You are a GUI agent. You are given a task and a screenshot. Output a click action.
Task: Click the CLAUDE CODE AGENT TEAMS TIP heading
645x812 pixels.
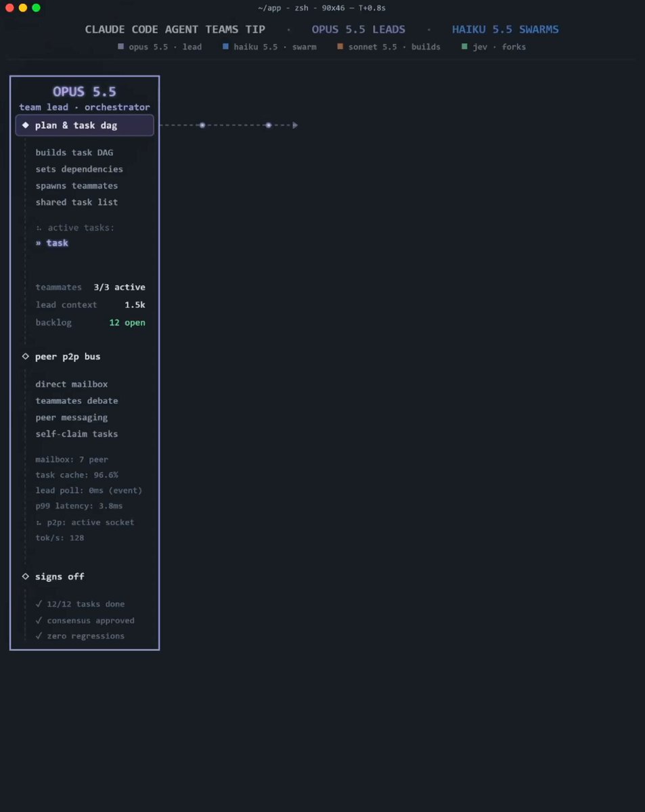(x=175, y=30)
